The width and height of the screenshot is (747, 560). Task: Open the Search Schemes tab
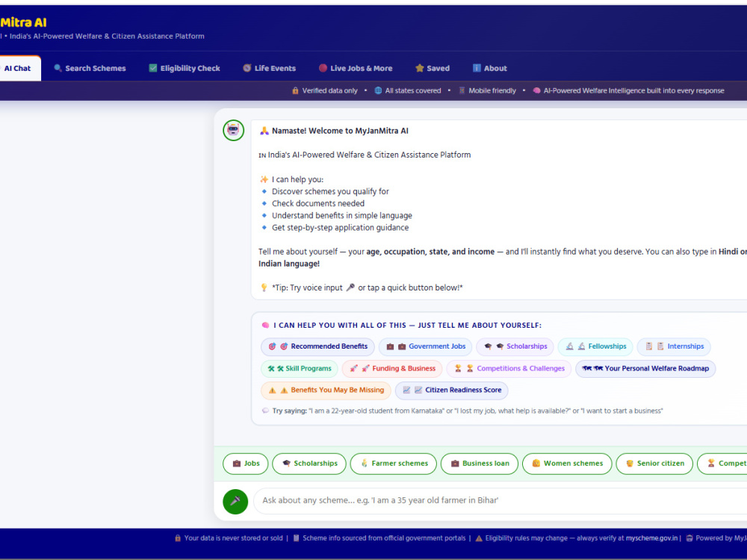tap(90, 68)
